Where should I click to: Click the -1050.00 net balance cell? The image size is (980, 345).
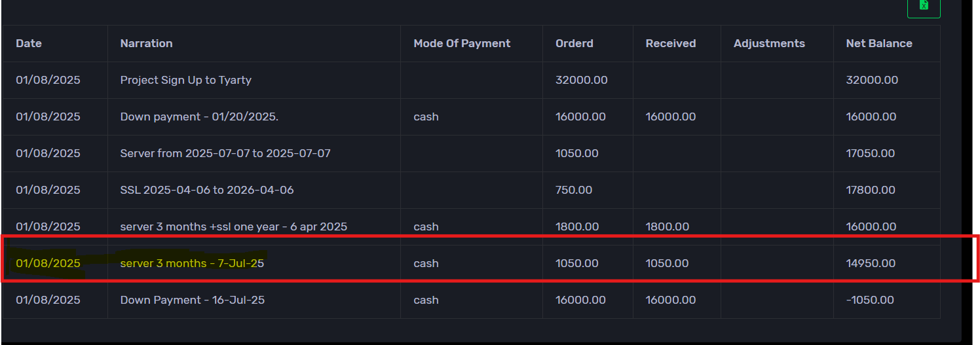click(870, 300)
